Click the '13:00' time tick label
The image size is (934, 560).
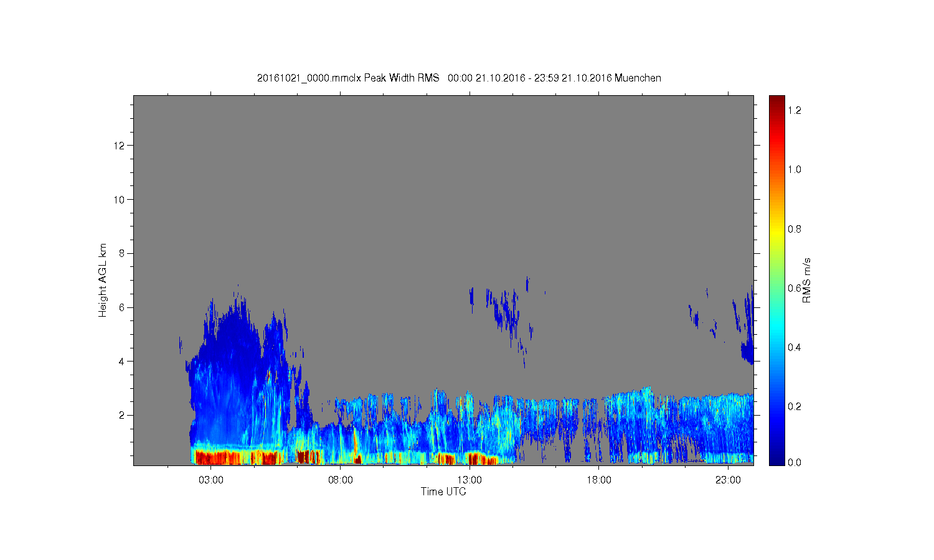point(469,480)
